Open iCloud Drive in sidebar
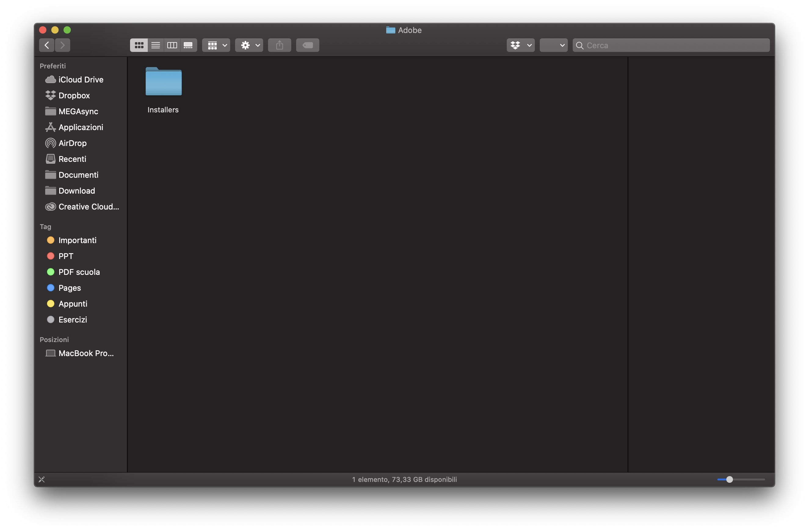The height and width of the screenshot is (532, 809). pos(81,79)
